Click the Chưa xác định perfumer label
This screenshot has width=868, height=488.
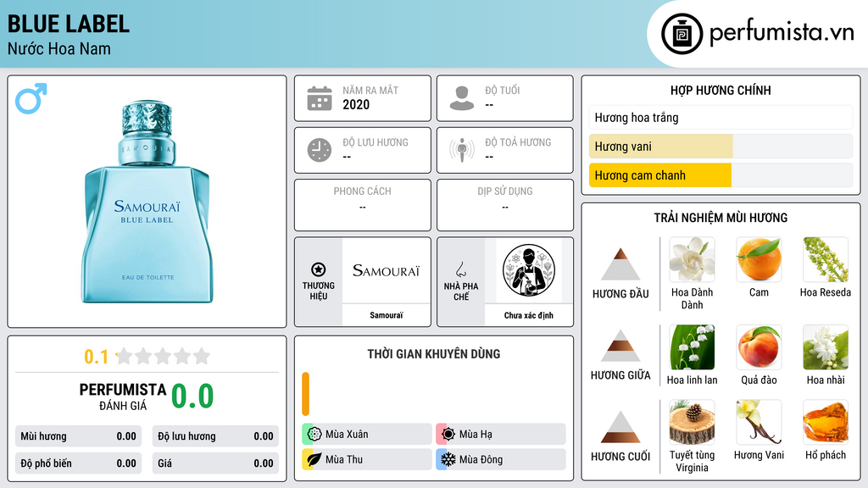529,315
